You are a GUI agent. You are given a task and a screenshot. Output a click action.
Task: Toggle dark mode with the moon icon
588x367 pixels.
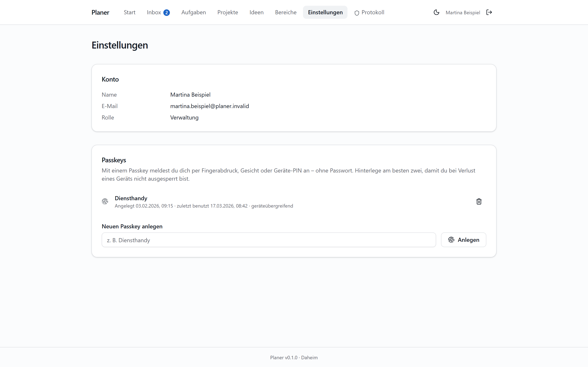[x=436, y=12]
